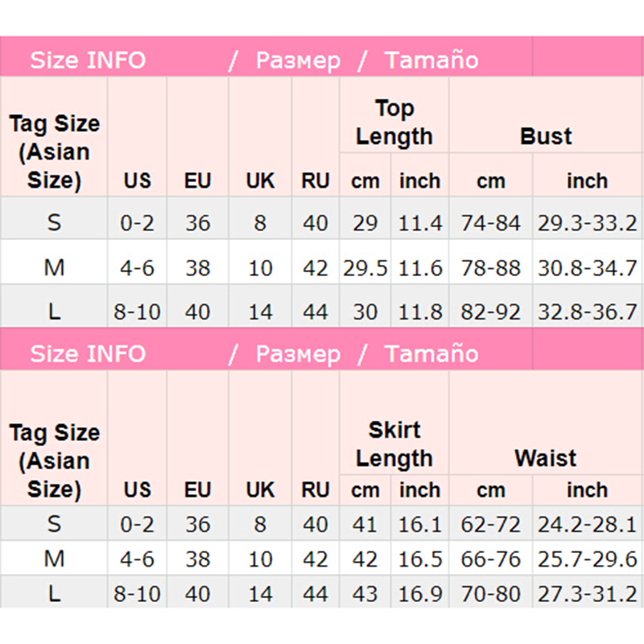Image resolution: width=644 pixels, height=644 pixels.
Task: Click the 70-80 waist cm cell
Action: pyautogui.click(x=491, y=594)
